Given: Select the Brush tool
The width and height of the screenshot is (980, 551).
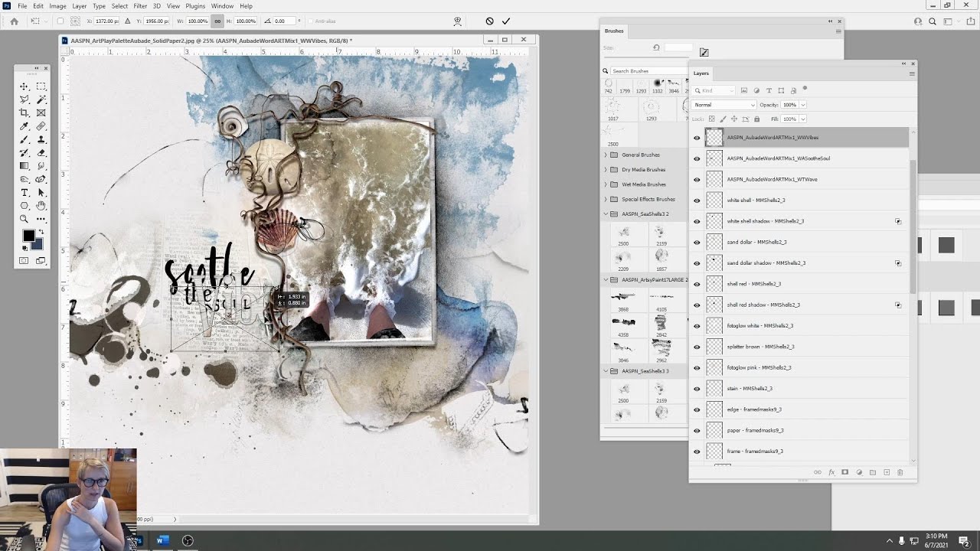Looking at the screenshot, I should tap(24, 139).
